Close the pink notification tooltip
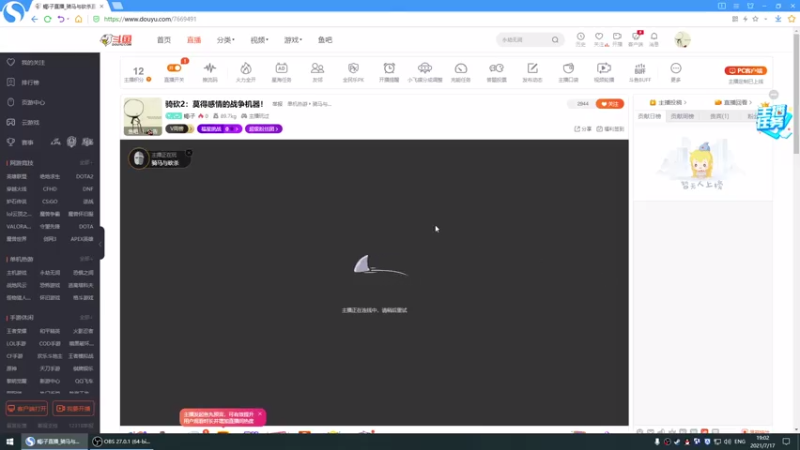The width and height of the screenshot is (800, 450). 260,414
